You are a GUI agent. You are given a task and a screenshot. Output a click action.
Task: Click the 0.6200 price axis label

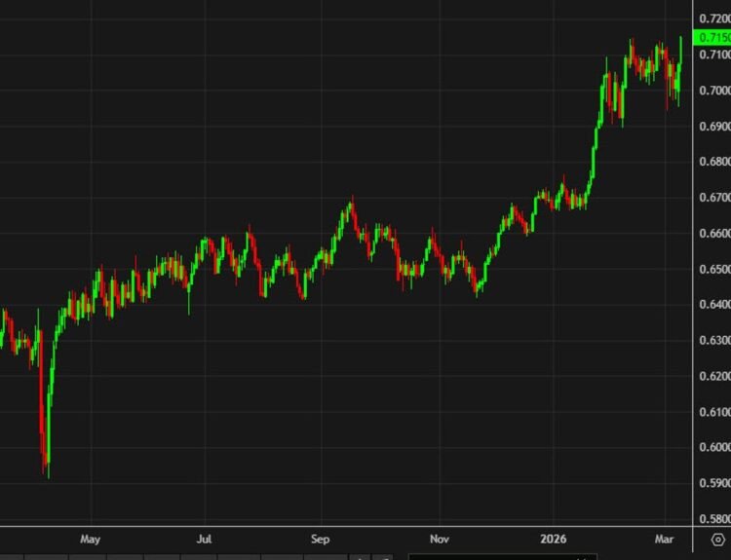(714, 376)
